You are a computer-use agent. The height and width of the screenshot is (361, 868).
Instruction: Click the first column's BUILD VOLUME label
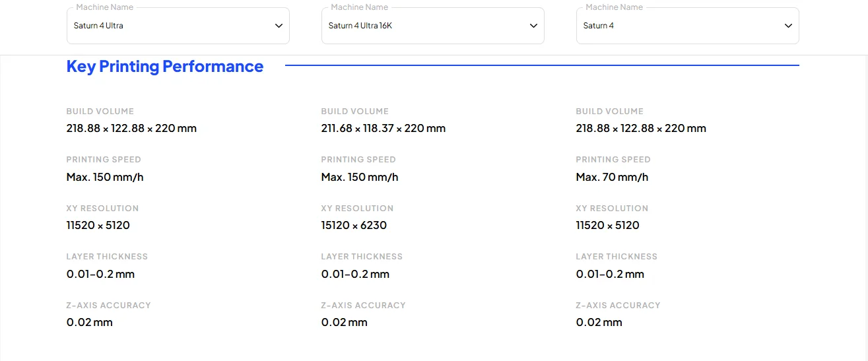(100, 112)
